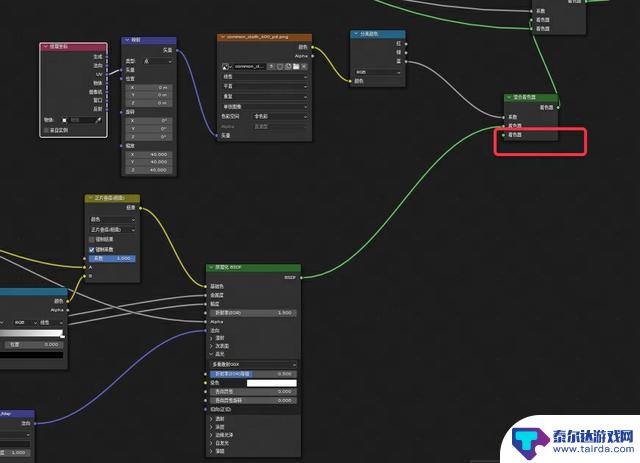The image size is (640, 463).
Task: Click color ramp gradient bar
Action: point(31,333)
